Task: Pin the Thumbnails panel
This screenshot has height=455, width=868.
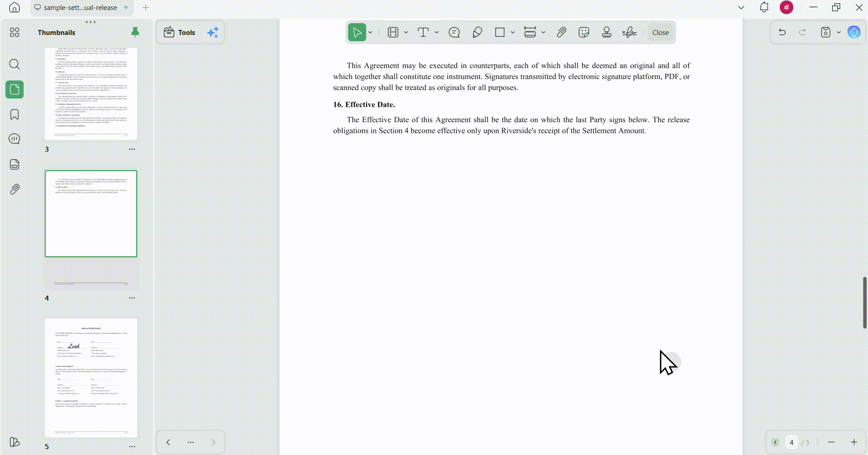Action: [135, 32]
